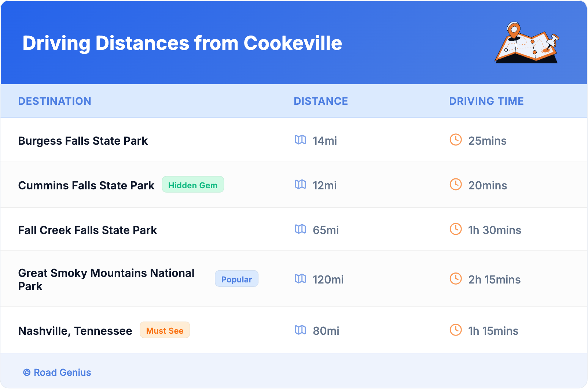Select the Distance column header
Screen dimensions: 588x389
(321, 101)
